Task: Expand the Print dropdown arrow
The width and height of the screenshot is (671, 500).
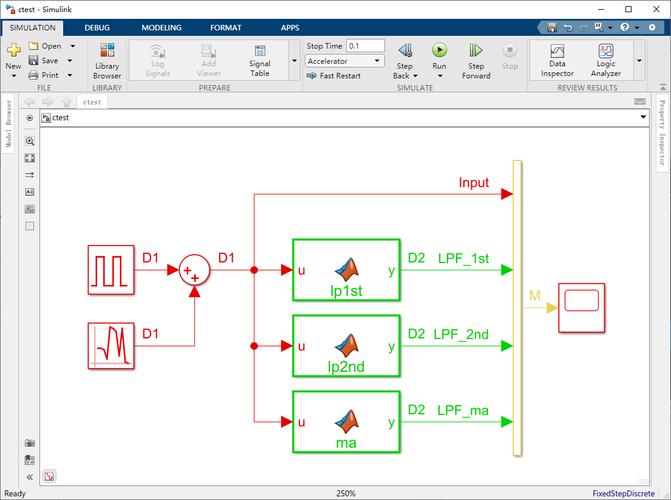Action: [x=70, y=75]
